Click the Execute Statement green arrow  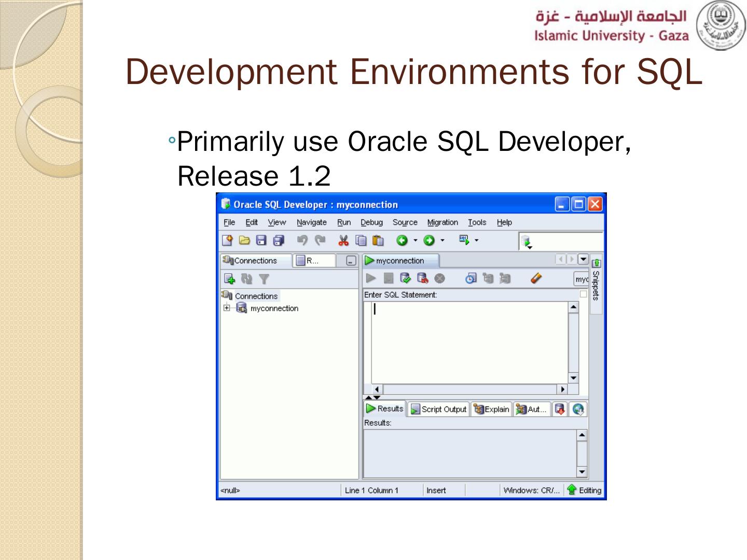370,278
